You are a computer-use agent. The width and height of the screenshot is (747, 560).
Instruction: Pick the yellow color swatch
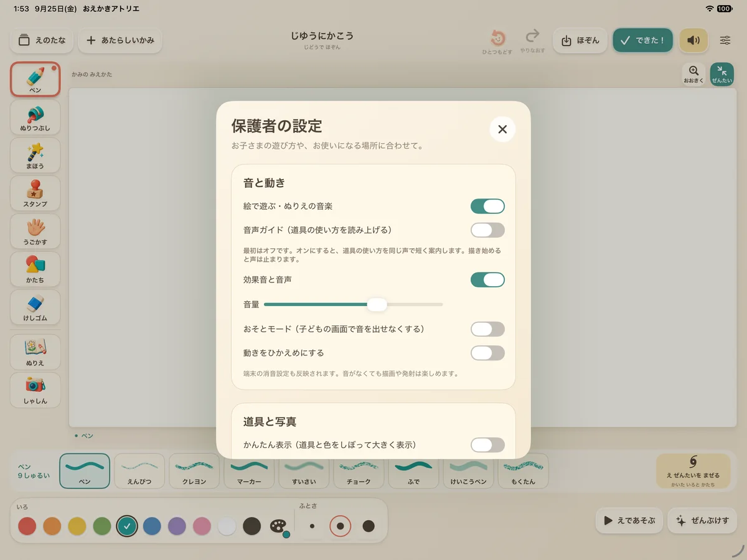[77, 526]
